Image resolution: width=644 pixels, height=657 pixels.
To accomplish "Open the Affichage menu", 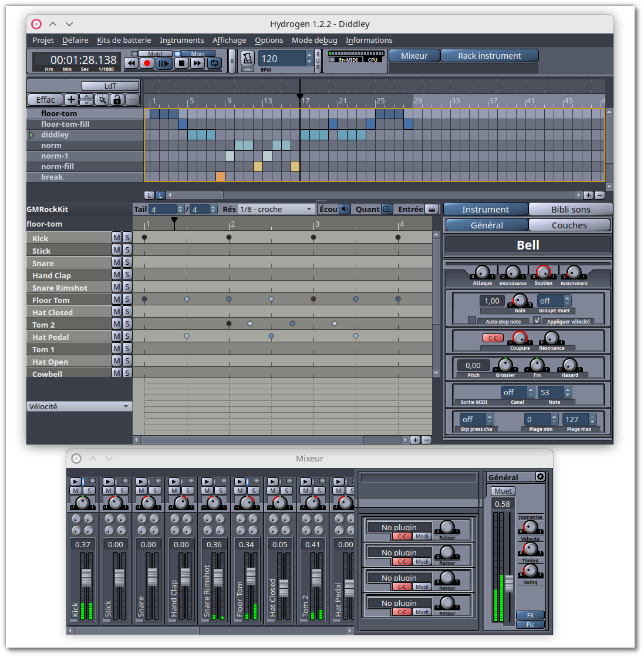I will 229,41.
